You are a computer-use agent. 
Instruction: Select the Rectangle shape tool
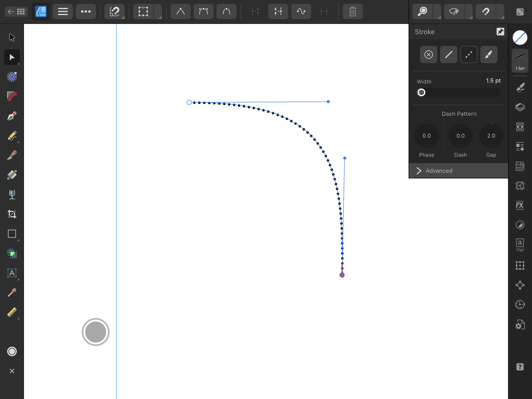tap(12, 234)
